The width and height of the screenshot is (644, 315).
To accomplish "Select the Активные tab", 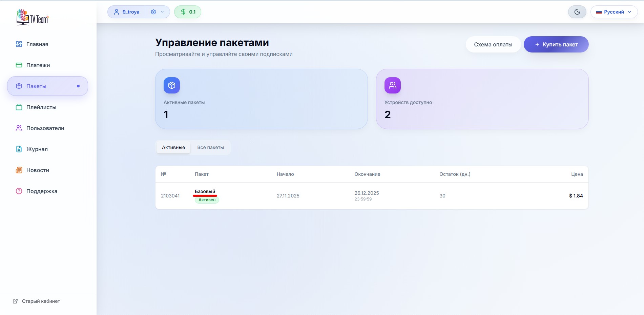I will pos(173,147).
